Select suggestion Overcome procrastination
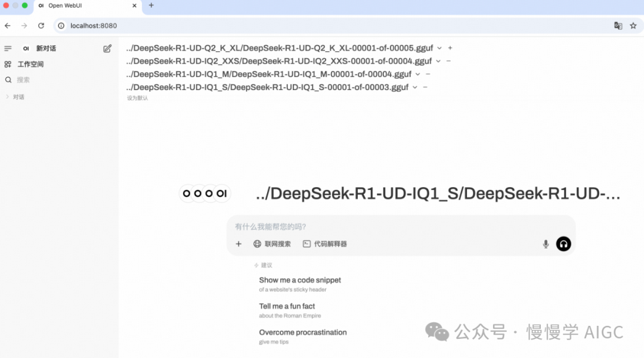Viewport: 644px width, 358px height. click(303, 337)
